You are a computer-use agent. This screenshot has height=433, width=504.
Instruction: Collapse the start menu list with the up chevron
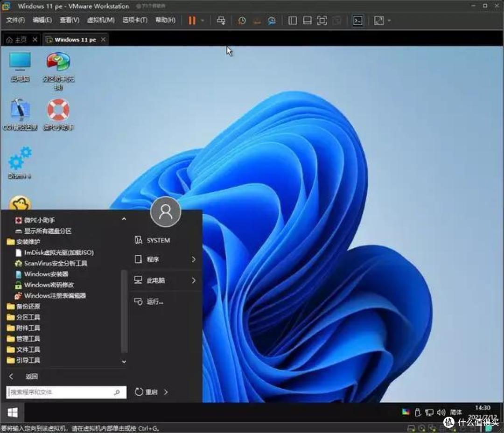click(124, 218)
